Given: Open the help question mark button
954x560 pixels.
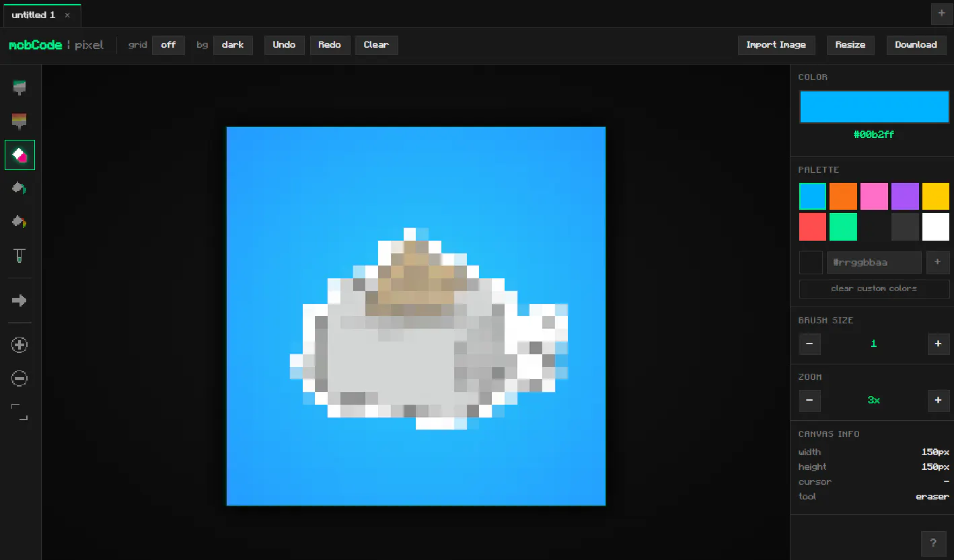Looking at the screenshot, I should [x=932, y=543].
